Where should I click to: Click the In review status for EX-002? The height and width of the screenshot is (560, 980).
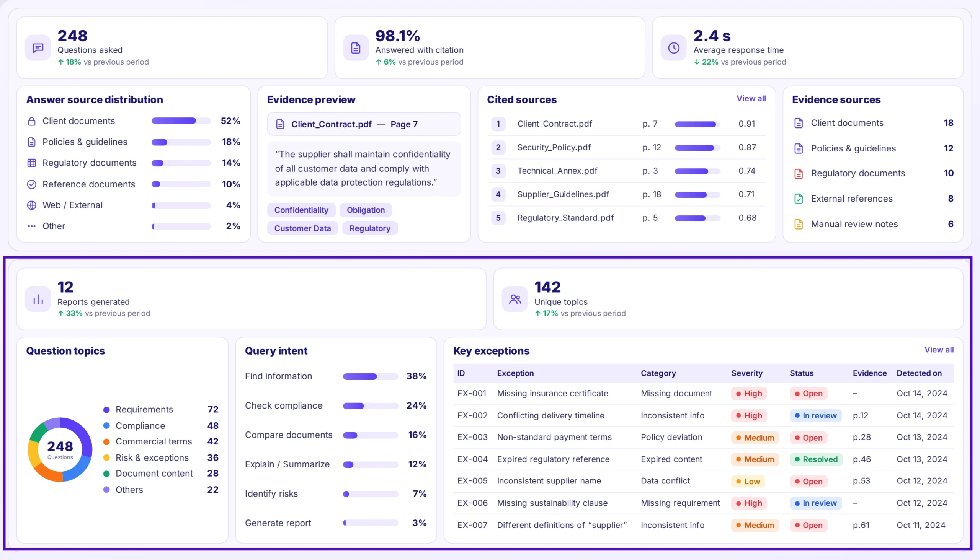point(816,416)
